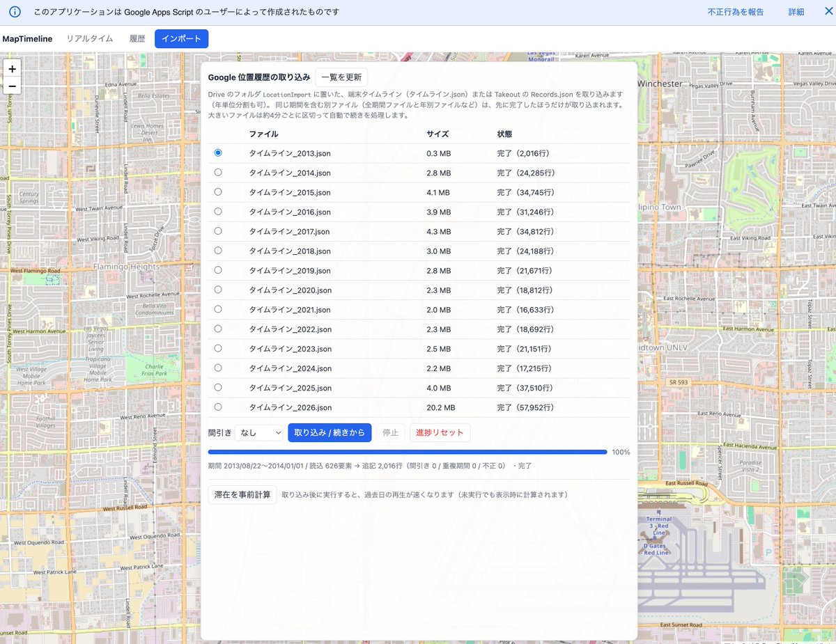This screenshot has width=836, height=644.
Task: Click the info icon in banner
Action: click(15, 13)
